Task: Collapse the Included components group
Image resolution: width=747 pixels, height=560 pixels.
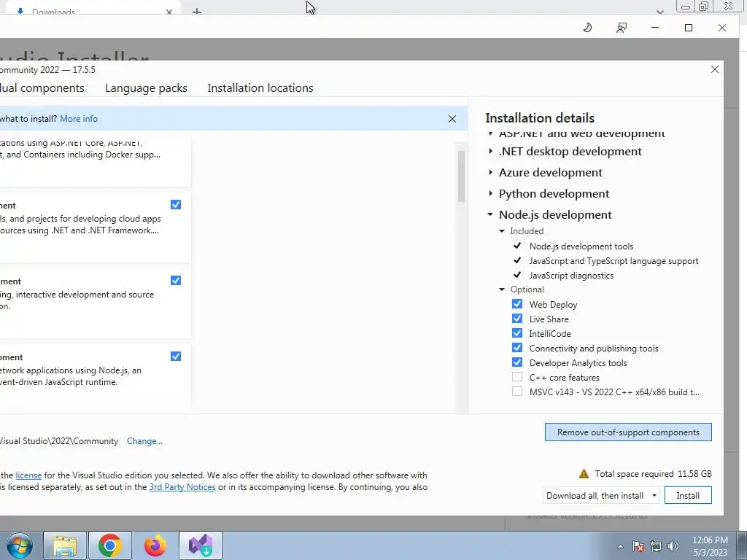Action: (502, 231)
